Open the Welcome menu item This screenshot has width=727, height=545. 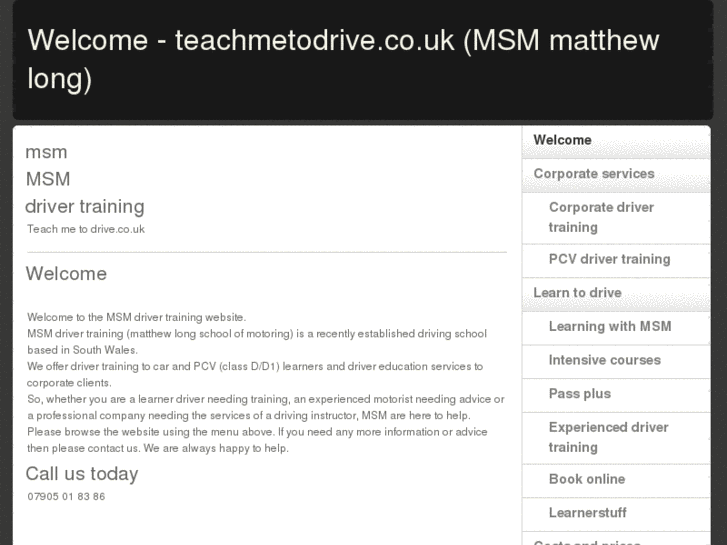(562, 140)
